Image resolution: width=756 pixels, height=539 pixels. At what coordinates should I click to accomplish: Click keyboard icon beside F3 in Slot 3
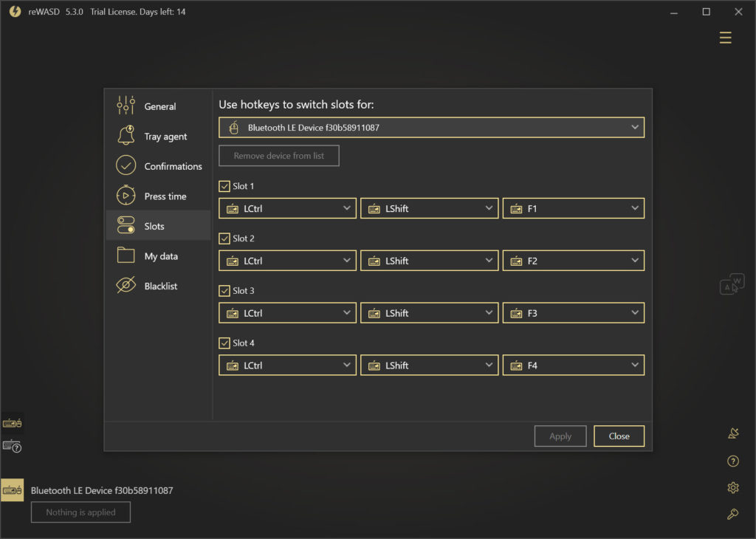(x=516, y=313)
